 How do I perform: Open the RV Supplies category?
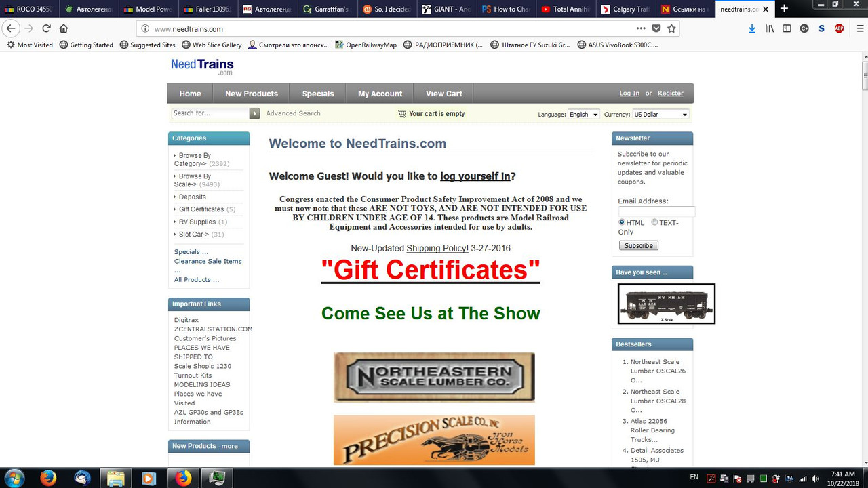197,222
